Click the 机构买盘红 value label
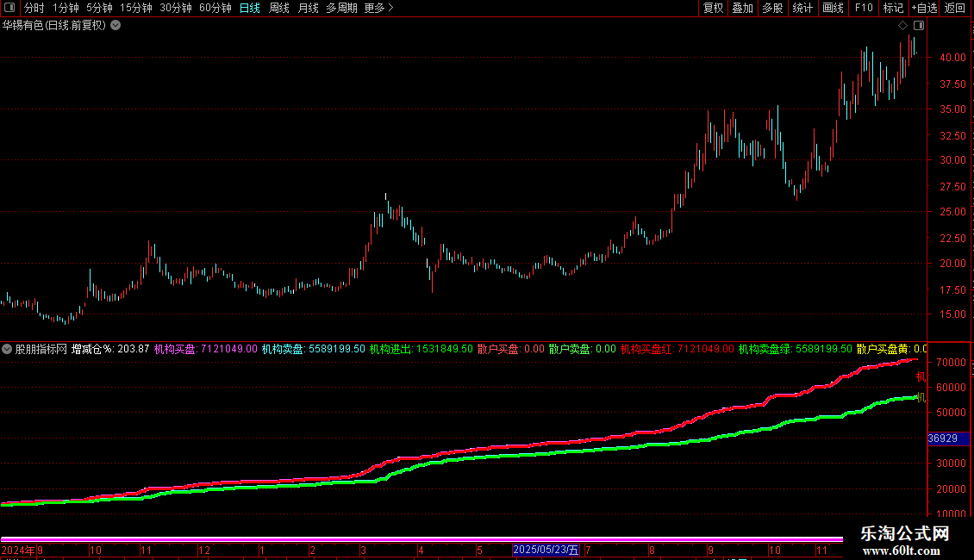This screenshot has height=560, width=974. [x=677, y=349]
